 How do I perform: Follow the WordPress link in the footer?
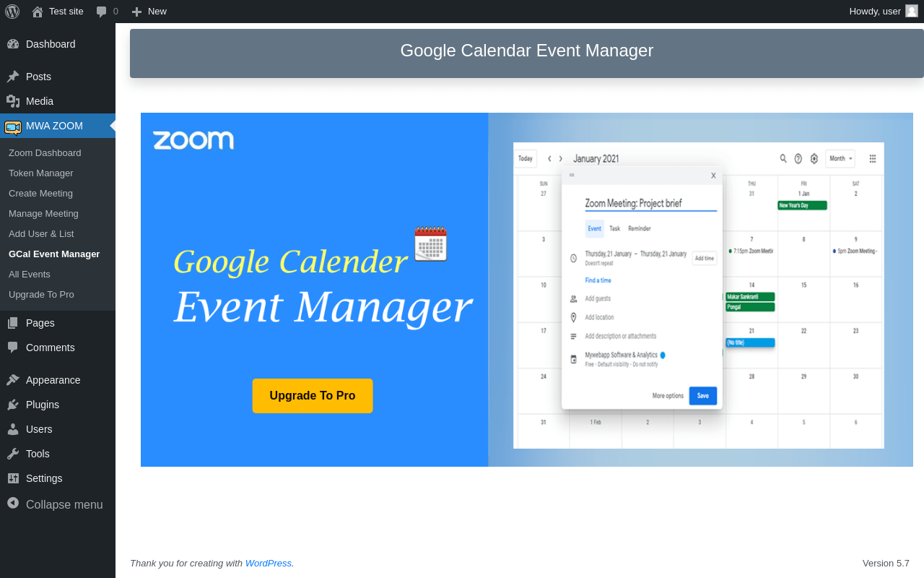pos(269,564)
